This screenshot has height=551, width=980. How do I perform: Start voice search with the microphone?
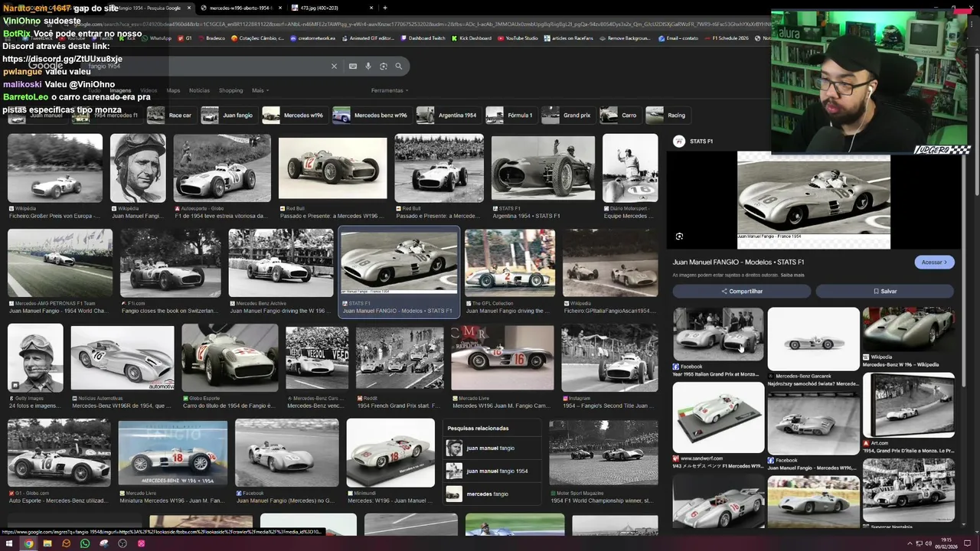(368, 67)
